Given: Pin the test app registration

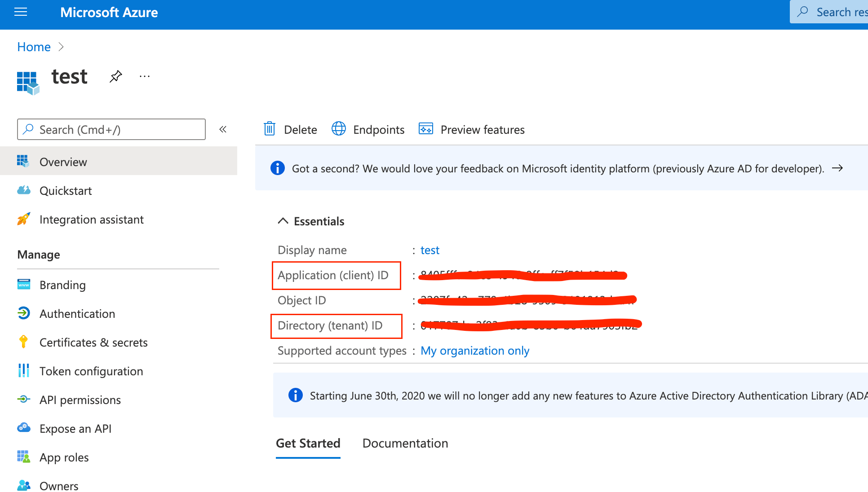Looking at the screenshot, I should pyautogui.click(x=115, y=76).
